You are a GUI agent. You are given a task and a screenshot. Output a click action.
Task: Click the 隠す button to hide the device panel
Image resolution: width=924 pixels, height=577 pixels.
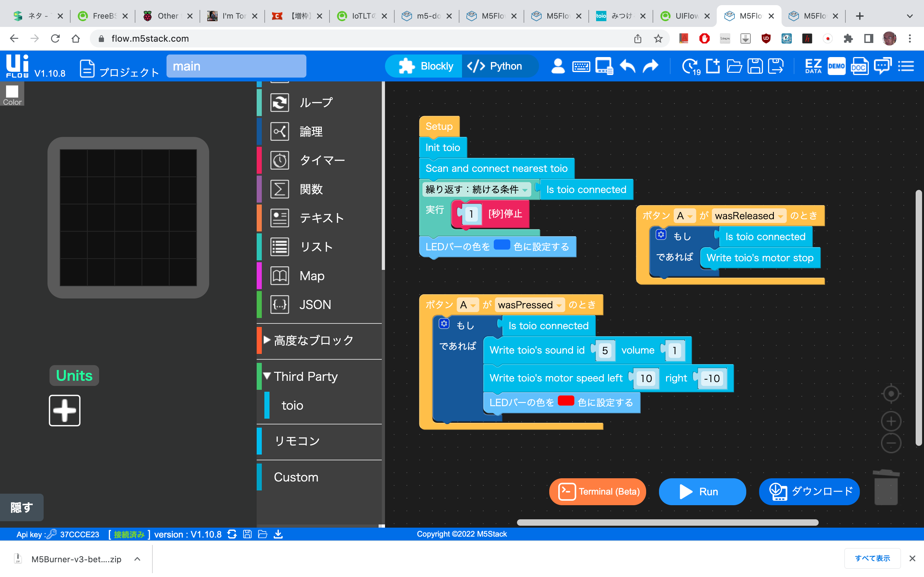point(21,507)
